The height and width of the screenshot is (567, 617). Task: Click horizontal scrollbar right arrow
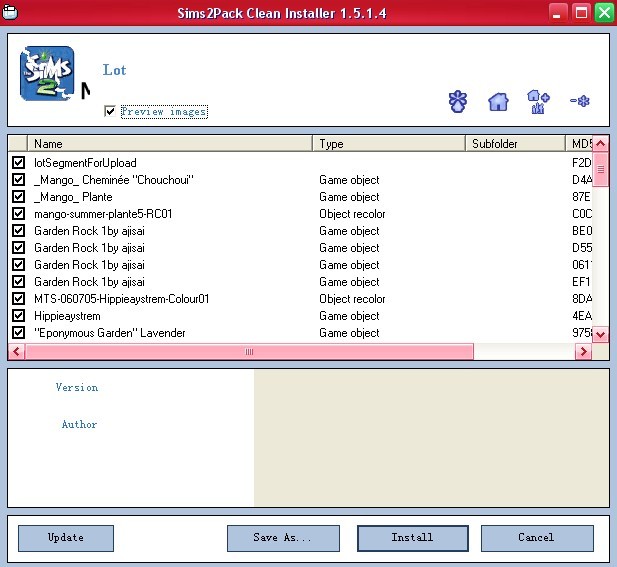click(584, 351)
